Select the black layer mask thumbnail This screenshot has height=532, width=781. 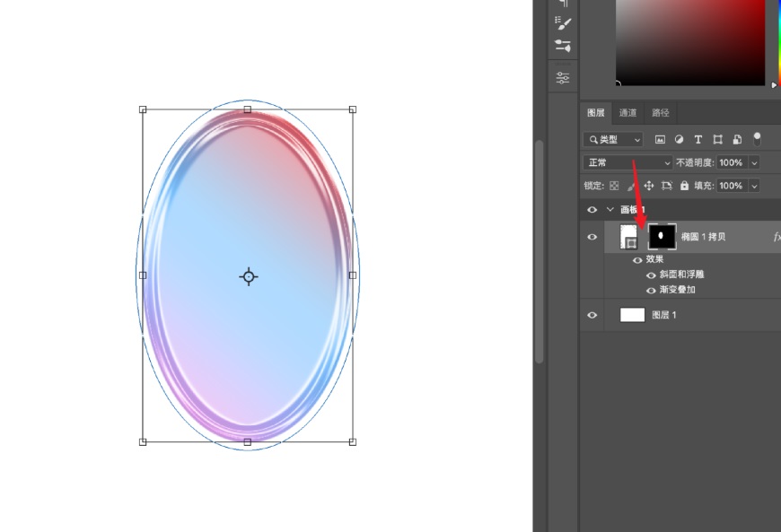point(662,236)
